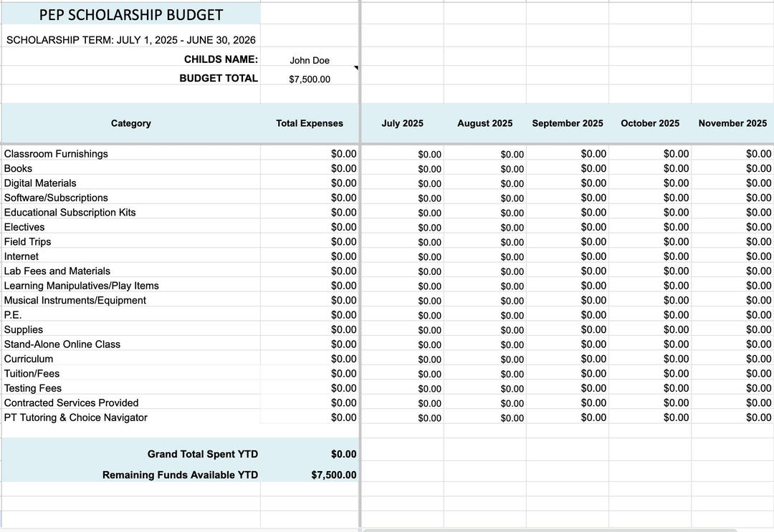Click the BUDGET TOTAL label cell

[x=219, y=79]
